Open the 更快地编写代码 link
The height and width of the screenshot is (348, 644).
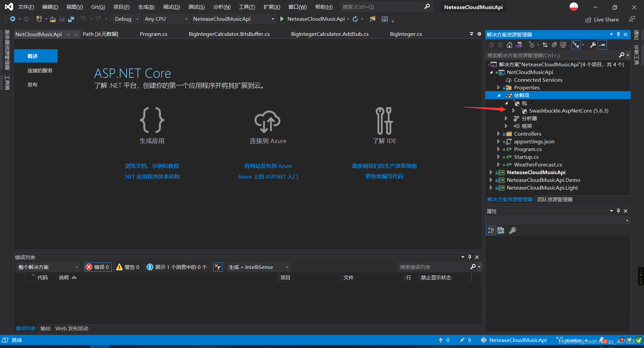384,177
